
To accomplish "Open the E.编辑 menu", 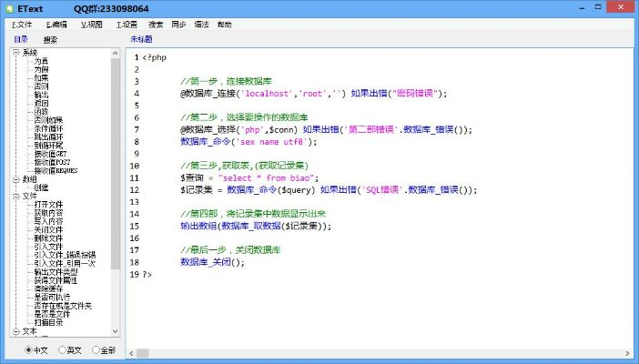I will [x=56, y=25].
